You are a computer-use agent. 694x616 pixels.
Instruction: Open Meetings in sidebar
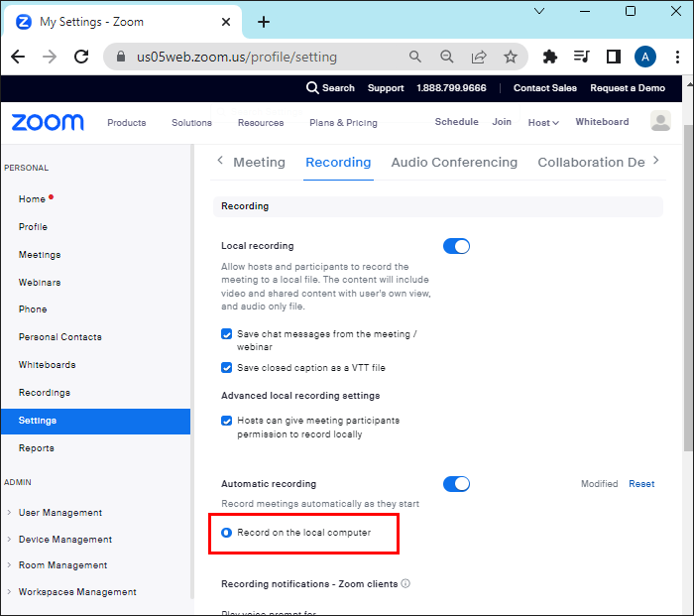40,255
